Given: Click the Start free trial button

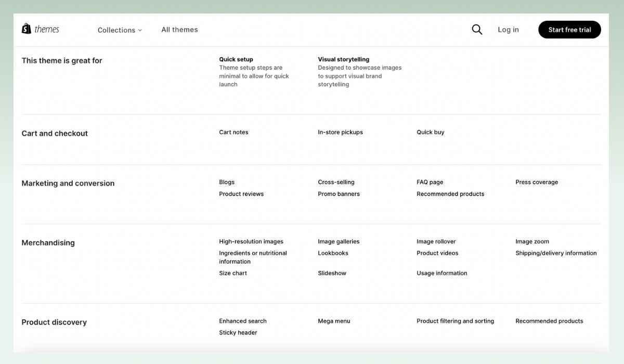Looking at the screenshot, I should pyautogui.click(x=569, y=30).
